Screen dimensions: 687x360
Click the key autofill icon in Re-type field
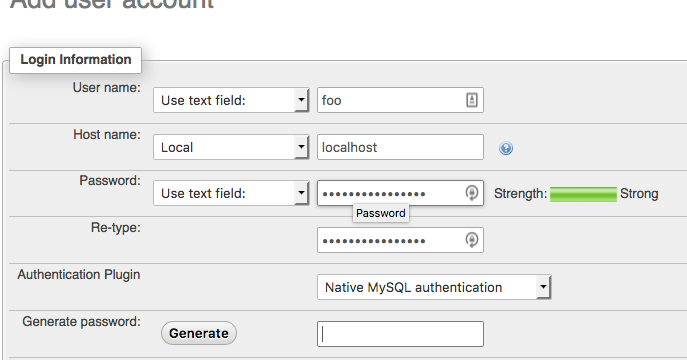click(471, 240)
